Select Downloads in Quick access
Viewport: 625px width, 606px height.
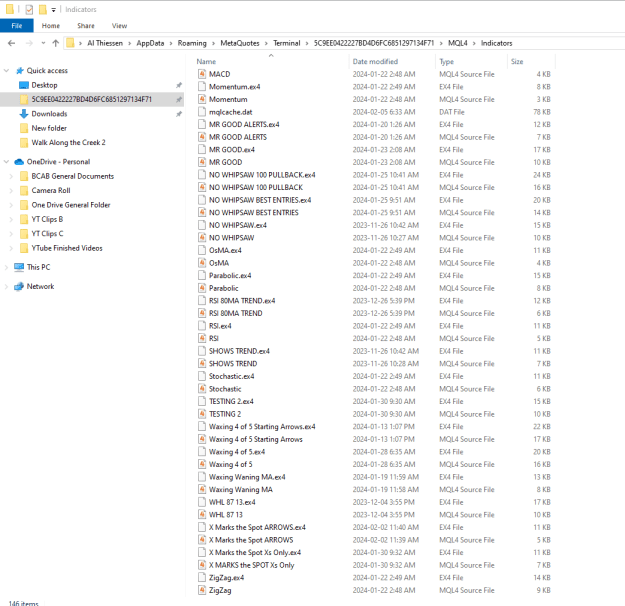point(49,114)
